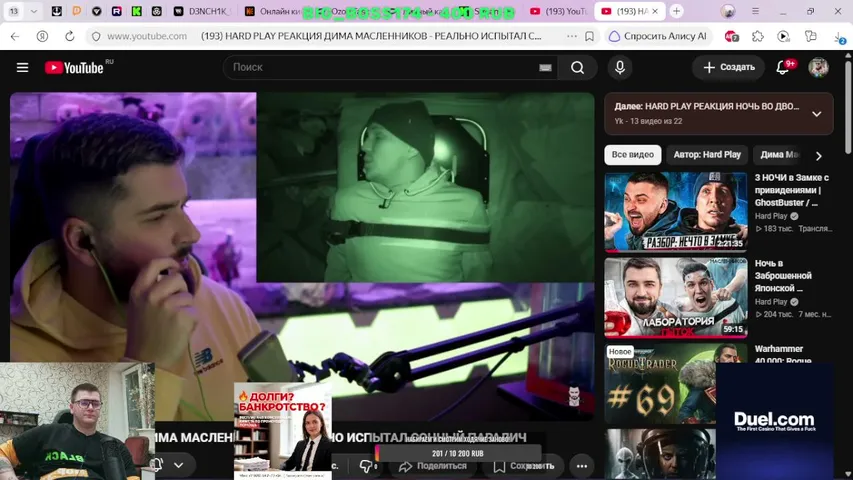Screen dimensions: 853x480
Task: Close the current (193) HA tab
Action: coord(655,11)
